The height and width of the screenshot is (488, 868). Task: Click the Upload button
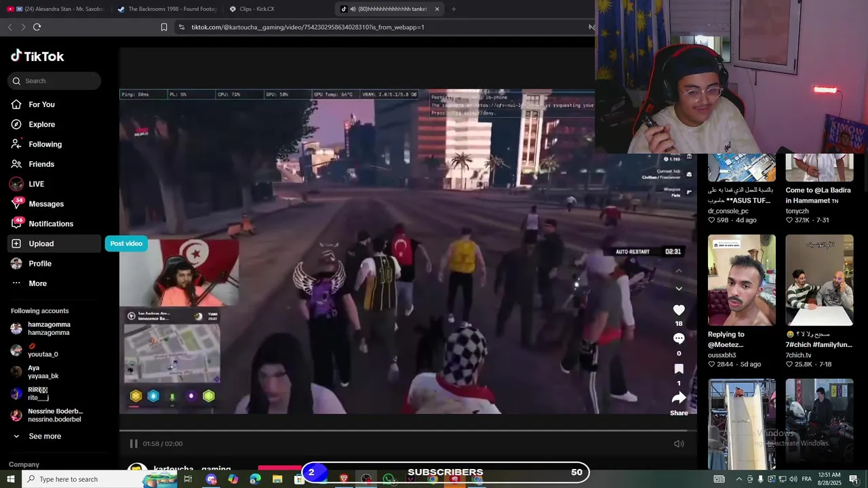click(54, 243)
